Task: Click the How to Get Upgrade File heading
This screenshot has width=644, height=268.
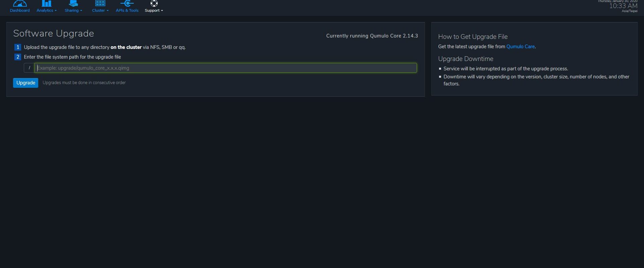Action: 473,37
